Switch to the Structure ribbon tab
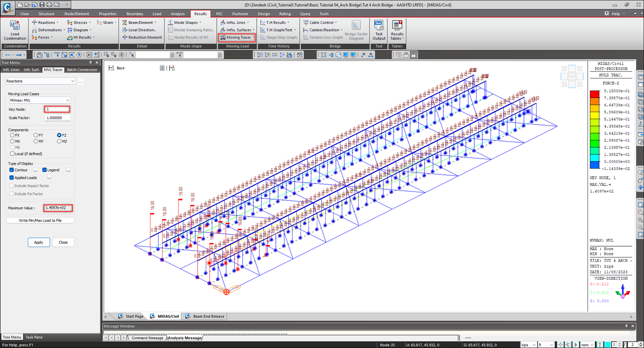The height and width of the screenshot is (348, 644). 46,14
